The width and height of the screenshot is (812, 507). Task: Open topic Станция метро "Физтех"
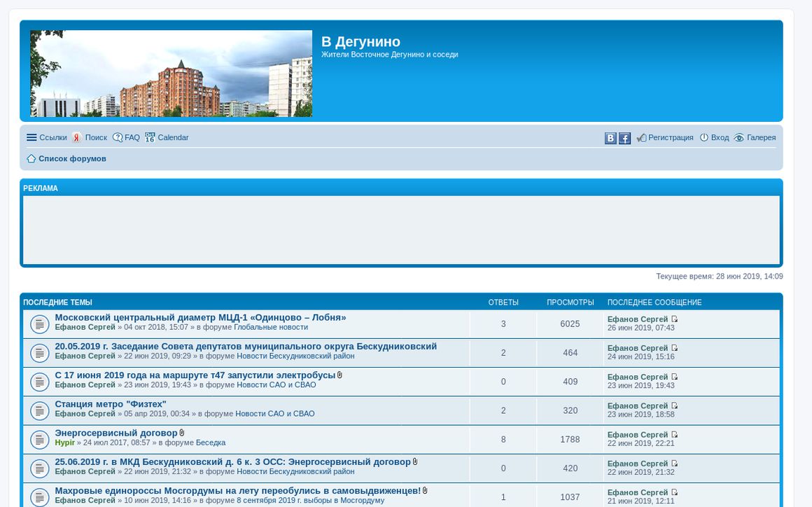[x=111, y=404]
